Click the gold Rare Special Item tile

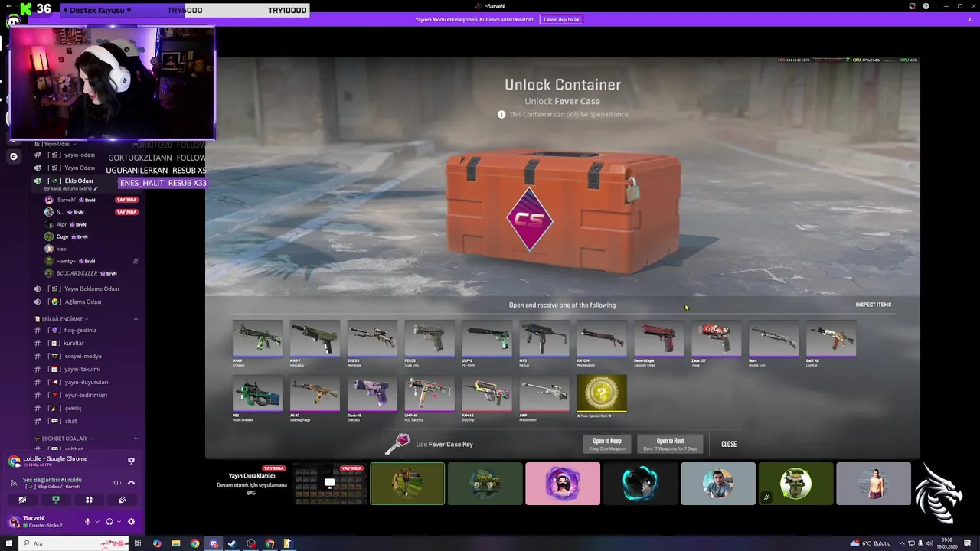click(602, 396)
